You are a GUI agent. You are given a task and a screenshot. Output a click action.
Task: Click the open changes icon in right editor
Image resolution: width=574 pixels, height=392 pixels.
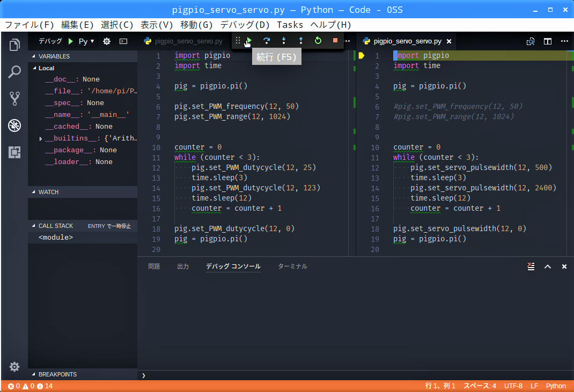(x=531, y=41)
